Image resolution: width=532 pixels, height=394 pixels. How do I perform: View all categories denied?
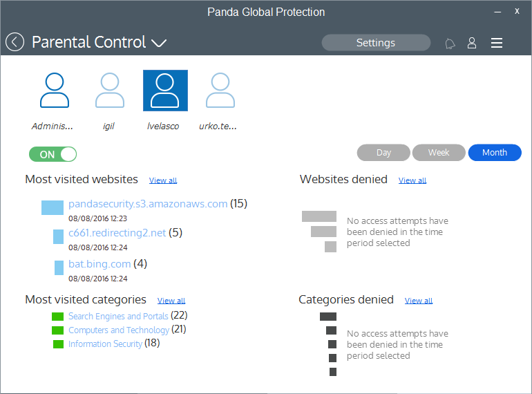pyautogui.click(x=419, y=301)
